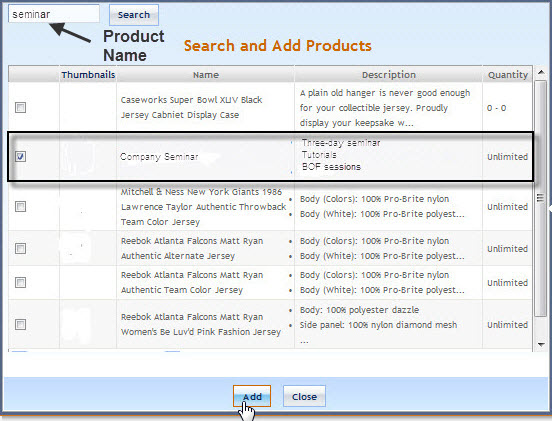Click the Description column header
This screenshot has height=421, width=552.
[389, 75]
